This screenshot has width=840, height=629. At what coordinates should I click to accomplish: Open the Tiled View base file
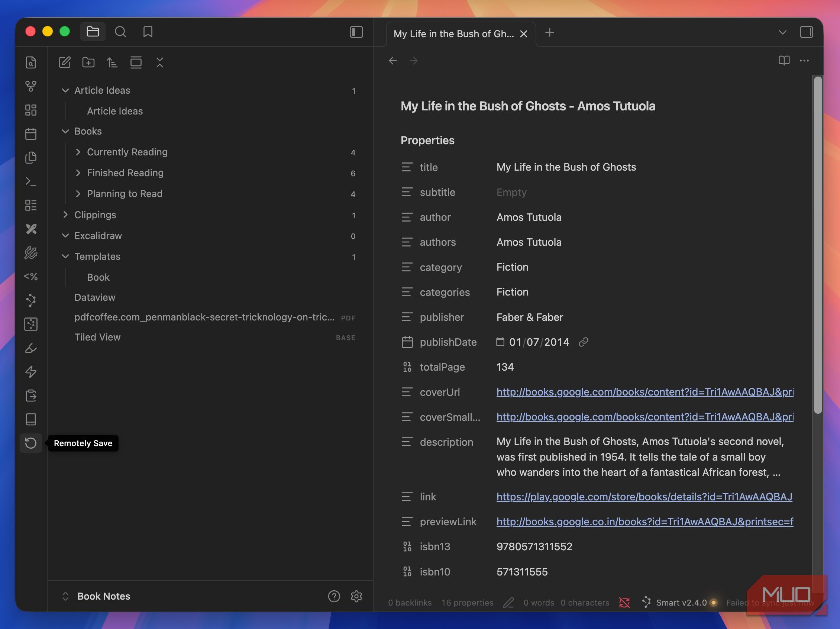tap(97, 337)
